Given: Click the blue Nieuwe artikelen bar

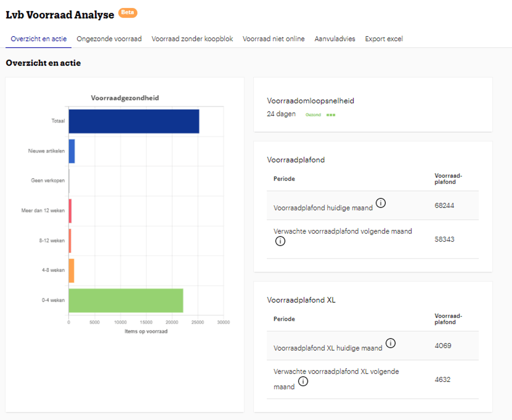Looking at the screenshot, I should coord(72,151).
